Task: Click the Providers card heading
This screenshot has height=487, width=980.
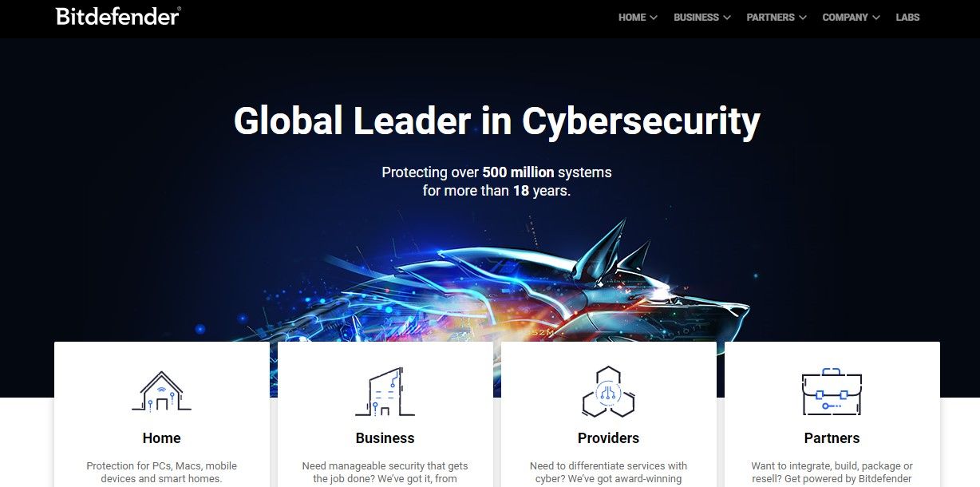Action: click(x=608, y=438)
